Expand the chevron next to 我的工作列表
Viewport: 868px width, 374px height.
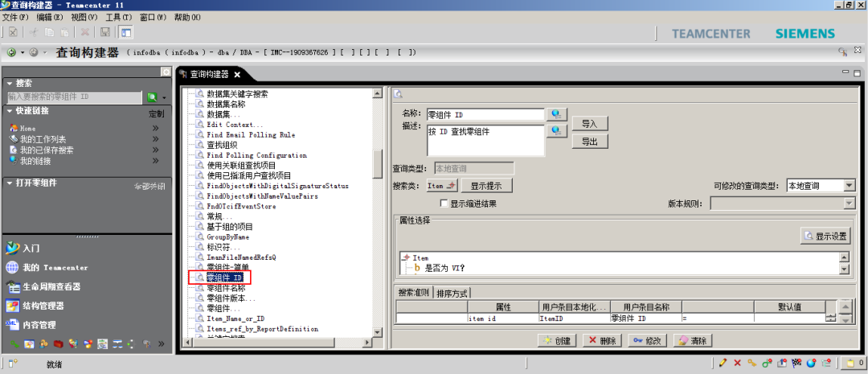tap(156, 139)
